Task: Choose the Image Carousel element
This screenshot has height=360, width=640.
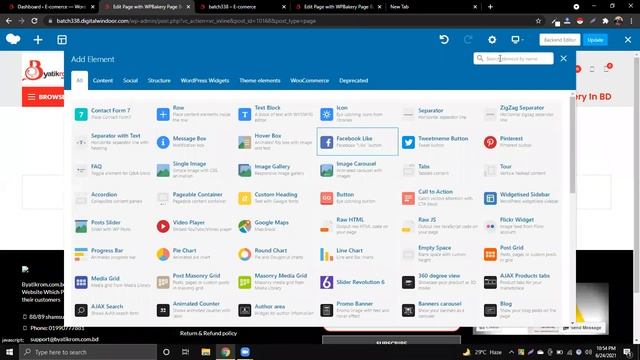Action: (x=357, y=170)
